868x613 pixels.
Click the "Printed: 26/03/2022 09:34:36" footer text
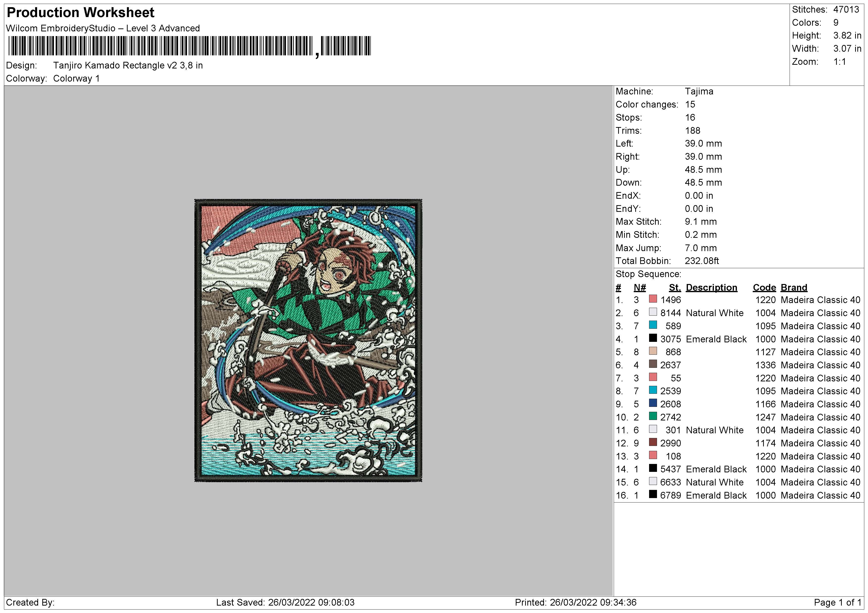pyautogui.click(x=576, y=602)
